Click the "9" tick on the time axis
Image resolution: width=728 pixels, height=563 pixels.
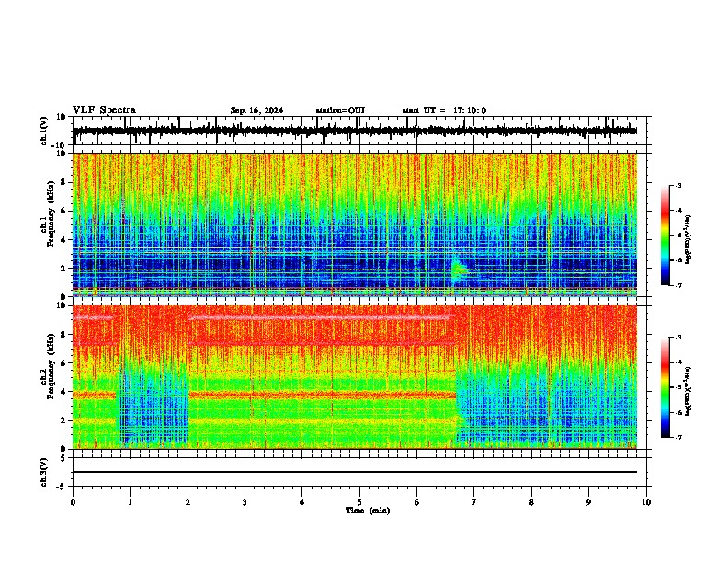coord(588,502)
